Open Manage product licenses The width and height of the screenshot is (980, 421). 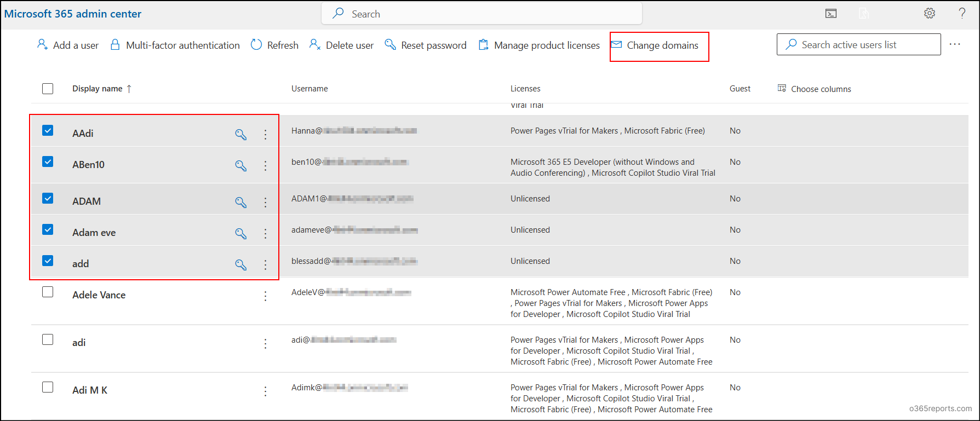click(539, 45)
